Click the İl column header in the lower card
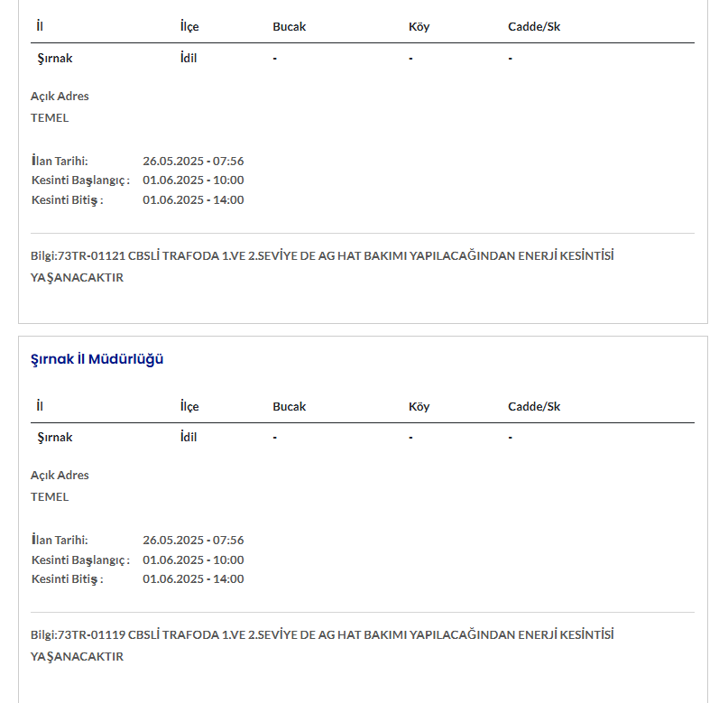 [x=40, y=406]
